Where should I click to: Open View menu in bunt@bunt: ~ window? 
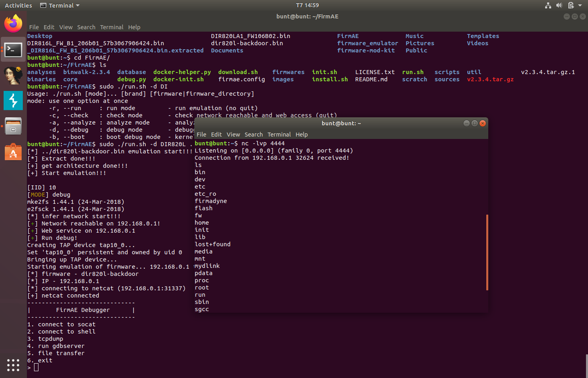(x=233, y=135)
